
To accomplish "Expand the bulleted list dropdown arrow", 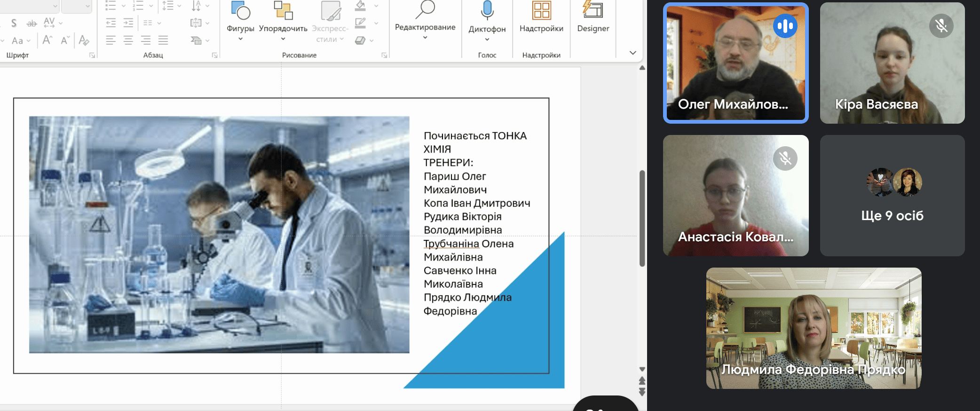I will point(124,6).
